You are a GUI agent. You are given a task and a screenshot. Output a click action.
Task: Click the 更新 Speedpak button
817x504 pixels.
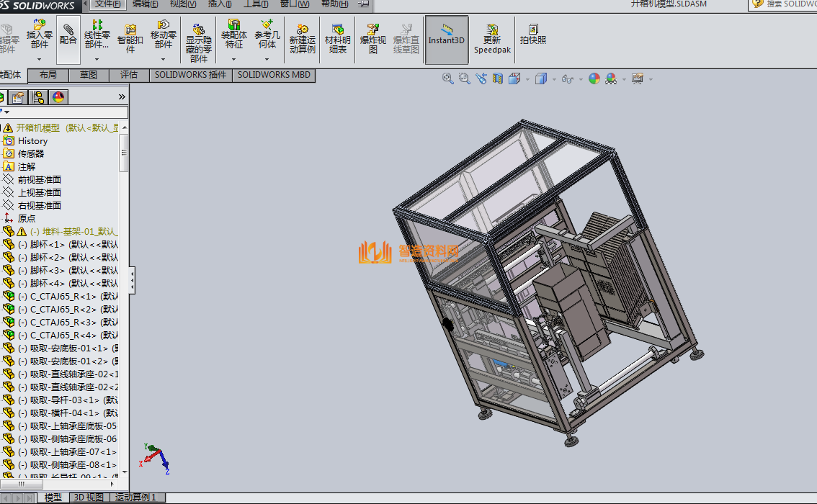click(x=492, y=38)
